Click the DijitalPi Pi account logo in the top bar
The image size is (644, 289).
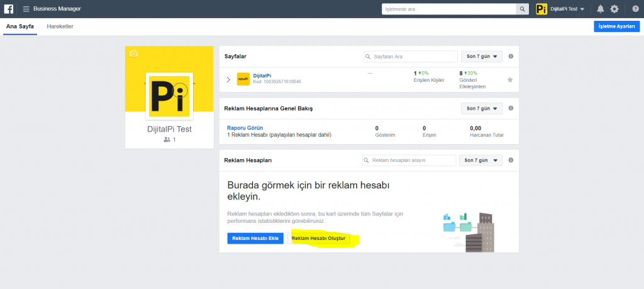541,9
